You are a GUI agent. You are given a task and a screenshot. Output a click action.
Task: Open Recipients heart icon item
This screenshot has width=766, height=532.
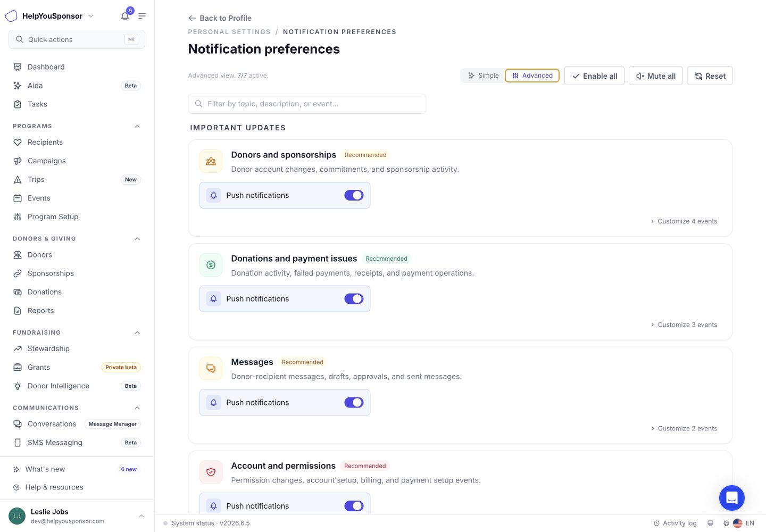point(77,142)
